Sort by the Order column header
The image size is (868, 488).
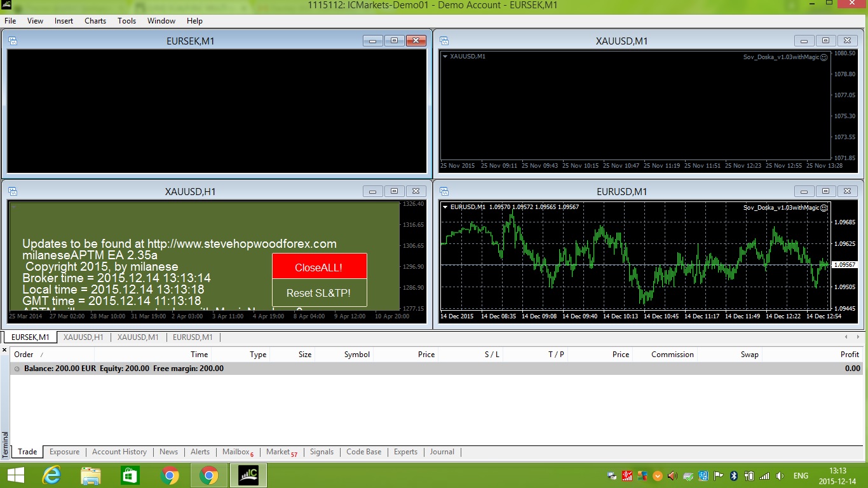(52, 355)
